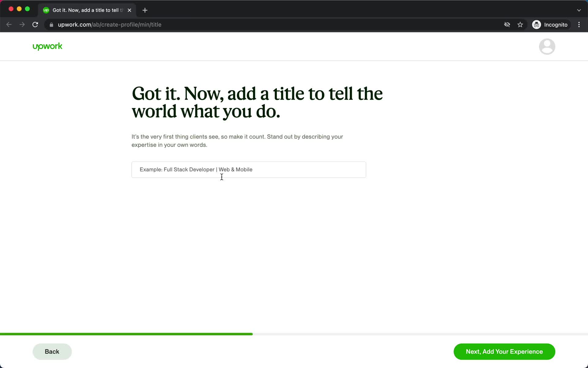Click the reload page icon
Screen dimensions: 588x368
[35, 25]
